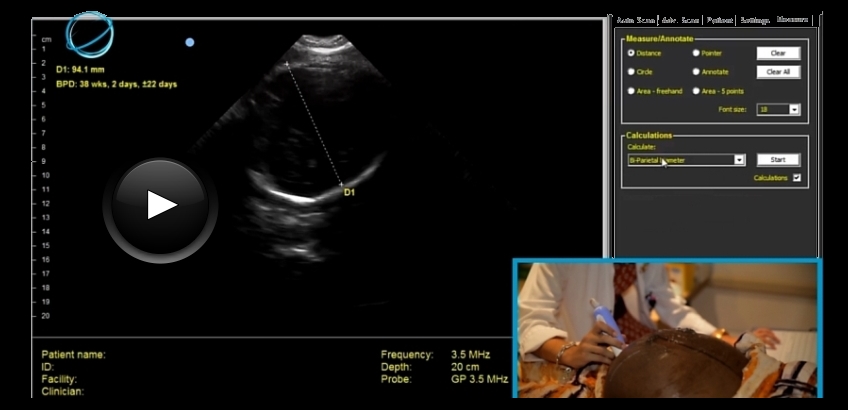
Task: Click the Clear button
Action: 778,53
